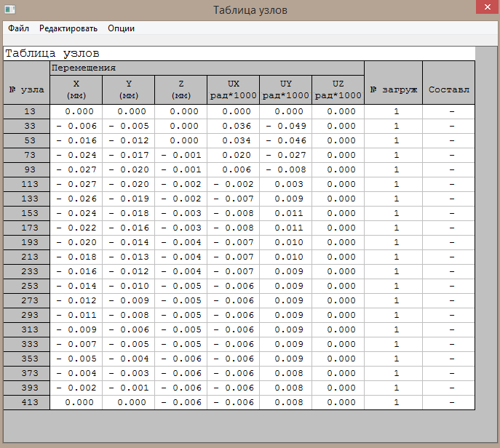The height and width of the screenshot is (448, 500).
Task: Open the Файл menu
Action: (x=18, y=28)
